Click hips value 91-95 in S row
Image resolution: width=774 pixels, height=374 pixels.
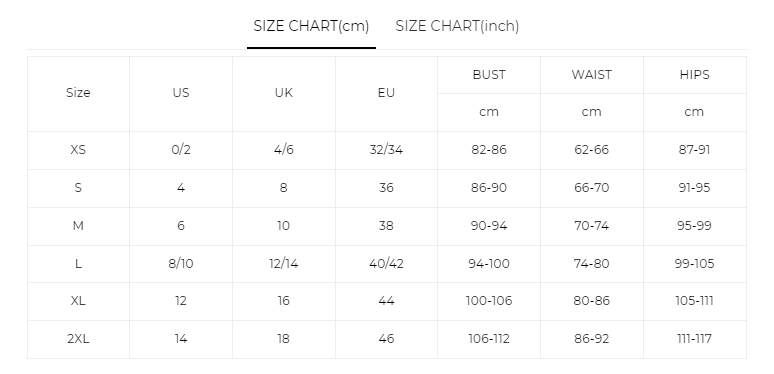point(695,187)
